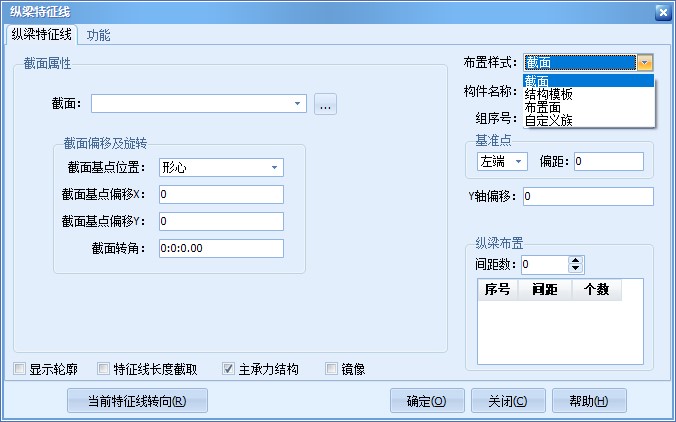Click the ellipsis browse button beside 截面
Image resolution: width=676 pixels, height=422 pixels.
325,103
